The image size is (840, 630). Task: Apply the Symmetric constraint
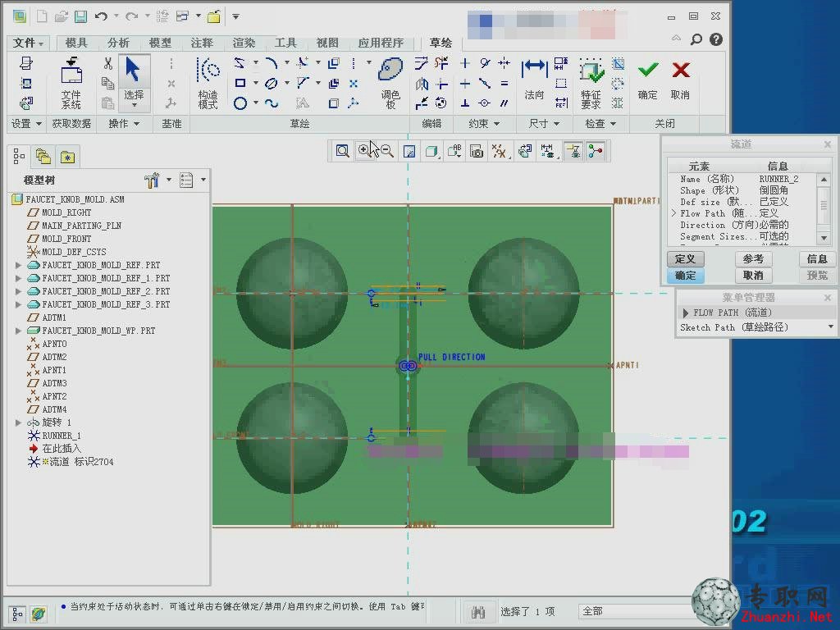pos(504,63)
